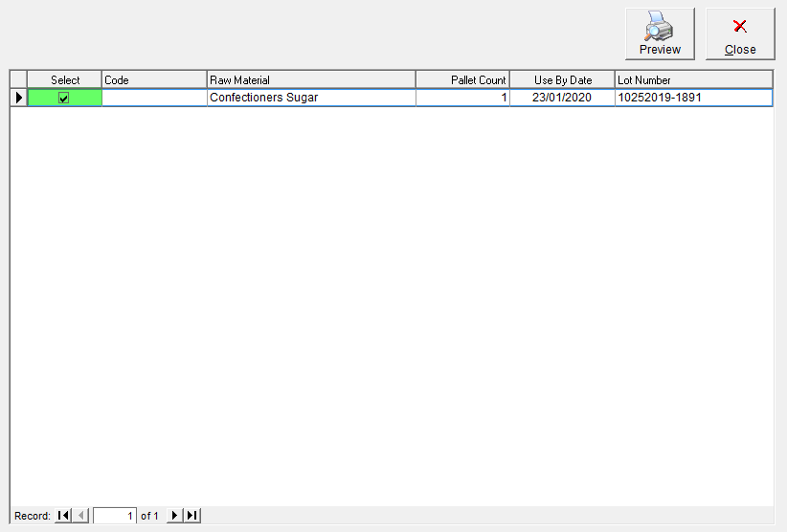Select the Confectioners Sugar raw material cell
The width and height of the screenshot is (787, 532).
coord(311,98)
